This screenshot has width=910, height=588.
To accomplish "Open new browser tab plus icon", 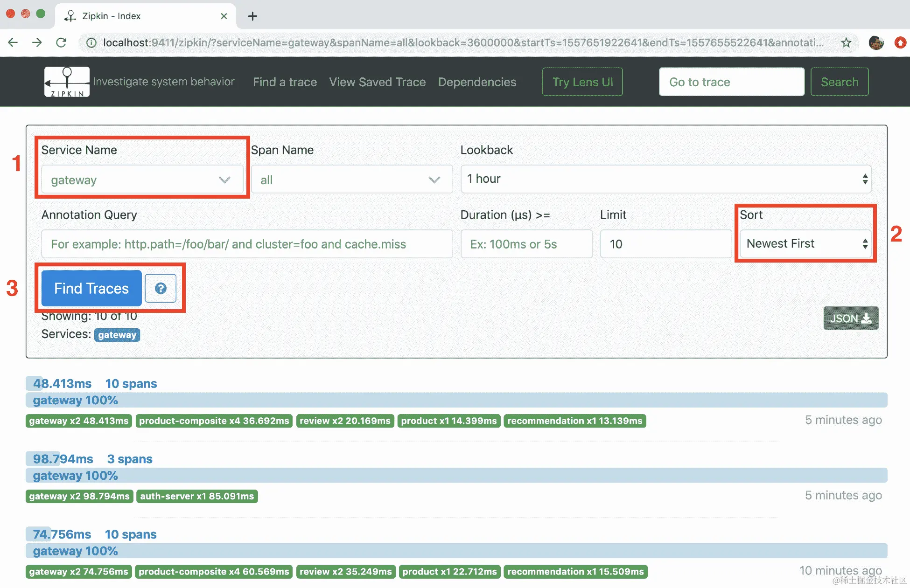I will 252,16.
